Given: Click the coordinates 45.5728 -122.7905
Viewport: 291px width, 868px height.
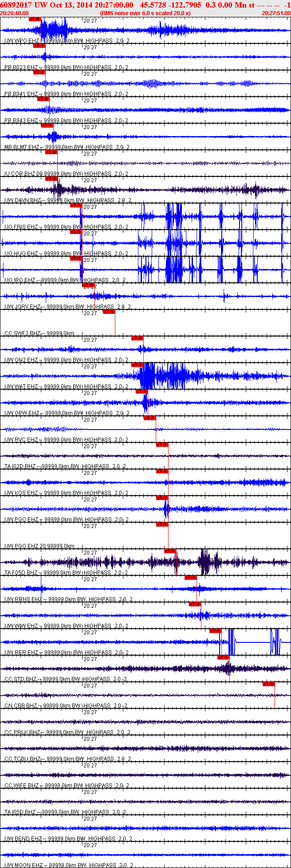Looking at the screenshot, I should tap(170, 5).
